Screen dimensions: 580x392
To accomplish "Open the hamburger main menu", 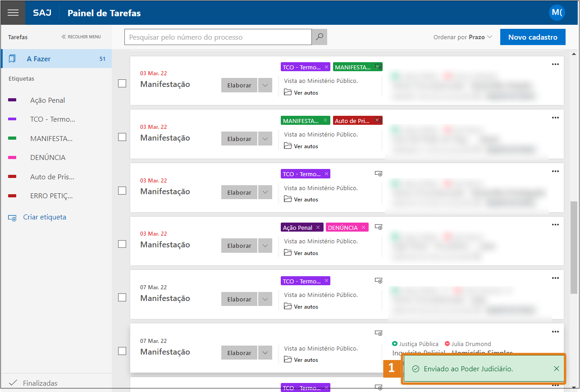I will pos(13,13).
